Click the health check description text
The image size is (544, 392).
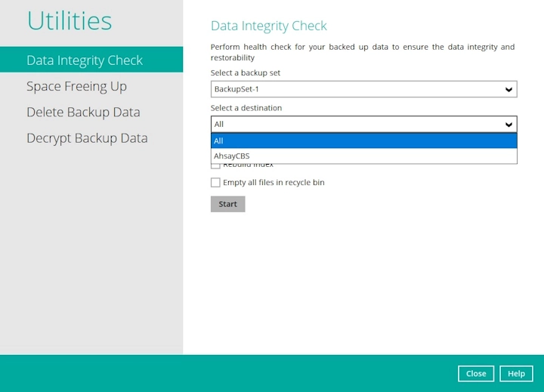coord(362,52)
